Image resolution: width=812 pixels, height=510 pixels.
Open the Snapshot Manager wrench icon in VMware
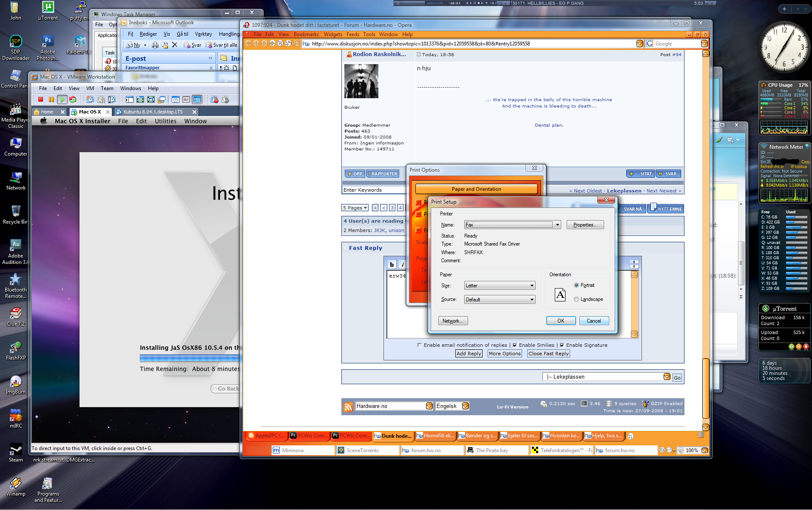tap(112, 99)
